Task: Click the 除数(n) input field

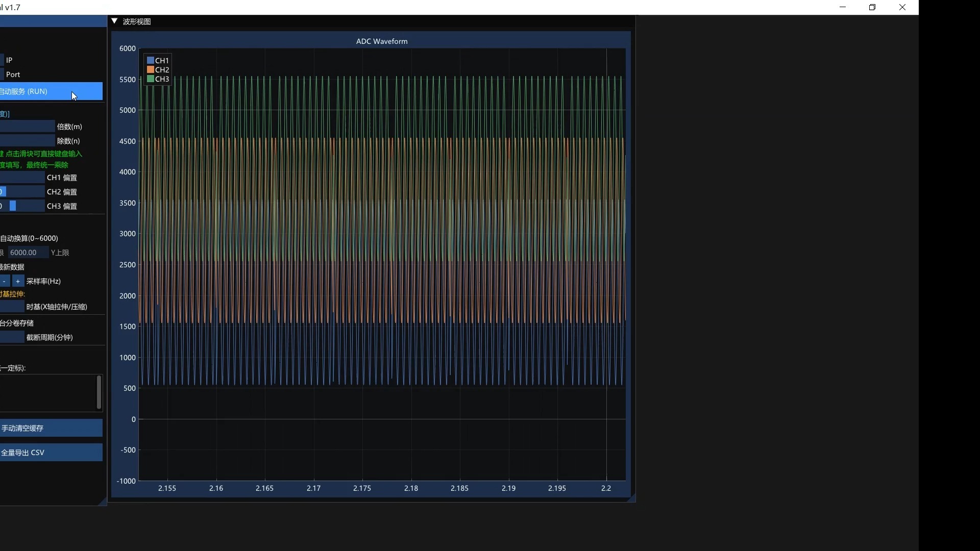Action: (x=27, y=141)
